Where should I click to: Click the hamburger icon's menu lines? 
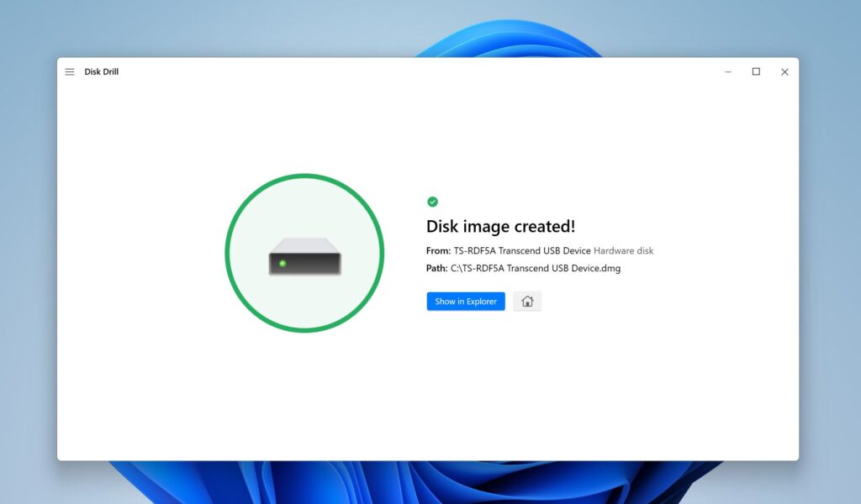click(x=70, y=71)
